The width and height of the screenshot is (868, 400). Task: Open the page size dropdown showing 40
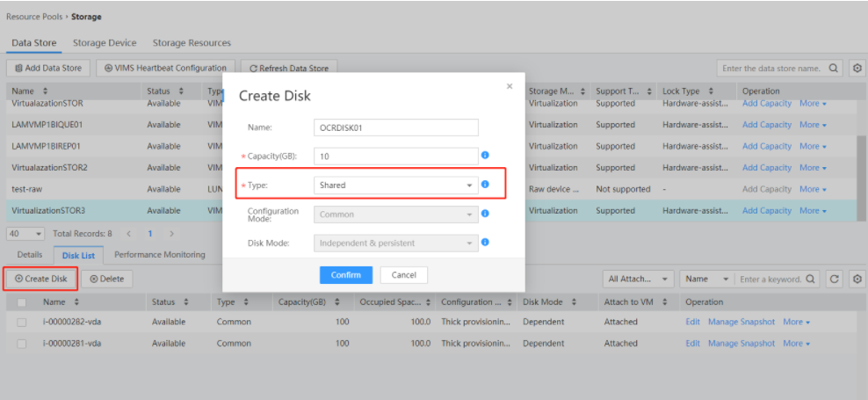[26, 234]
